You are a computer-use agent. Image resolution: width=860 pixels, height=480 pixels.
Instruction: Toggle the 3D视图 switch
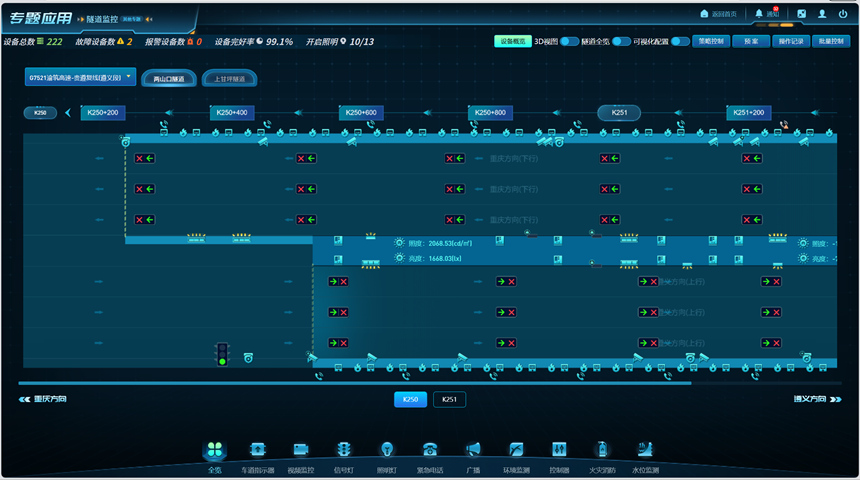[x=570, y=42]
